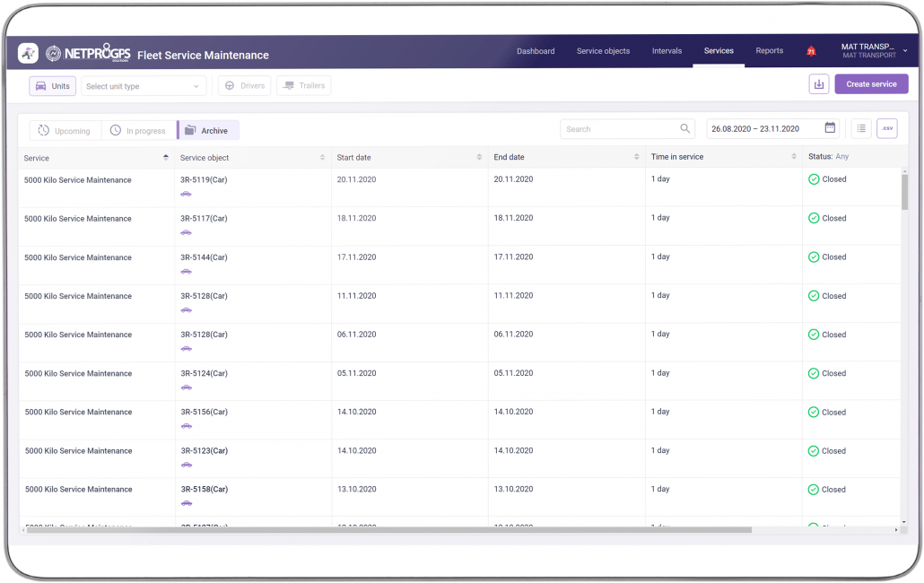924x583 pixels.
Task: Click the app logo icon at top left
Action: [28, 54]
